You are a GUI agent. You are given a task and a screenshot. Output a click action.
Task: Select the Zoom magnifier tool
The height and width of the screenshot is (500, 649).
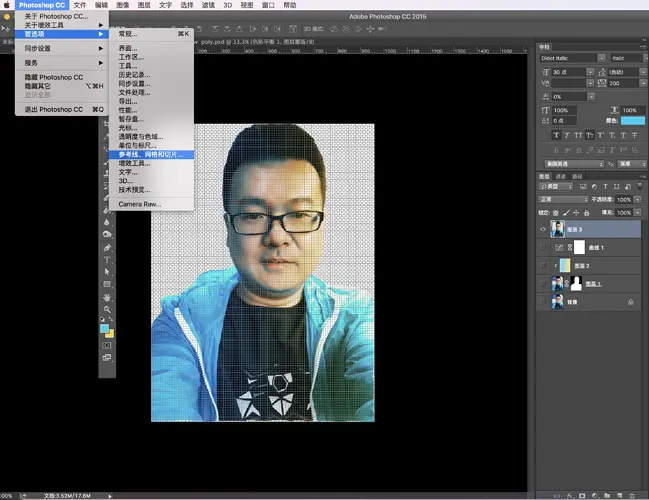(107, 310)
